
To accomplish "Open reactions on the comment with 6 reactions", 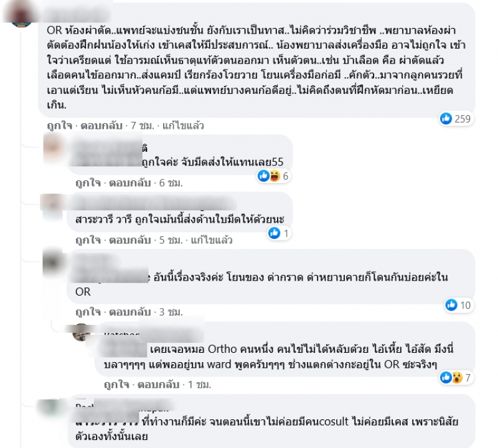I will coord(273,175).
